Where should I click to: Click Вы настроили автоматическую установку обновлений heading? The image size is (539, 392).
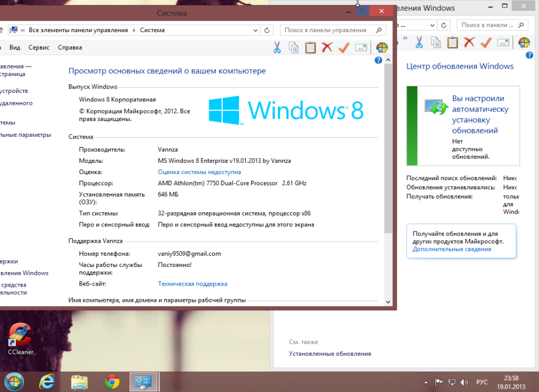tap(480, 114)
